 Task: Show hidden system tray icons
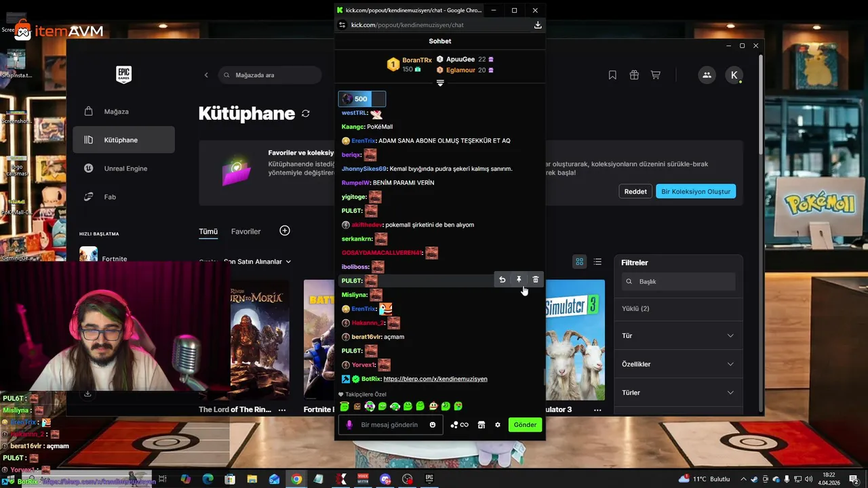pyautogui.click(x=743, y=479)
